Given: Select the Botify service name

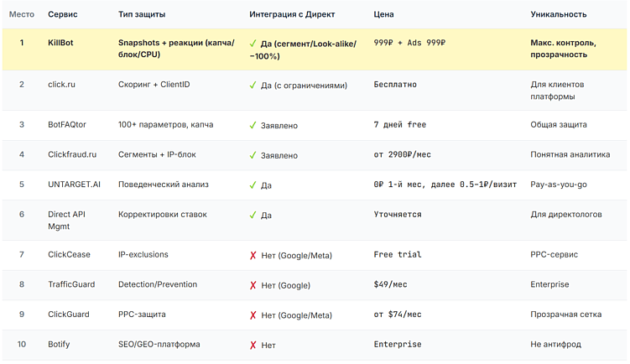Looking at the screenshot, I should [59, 345].
